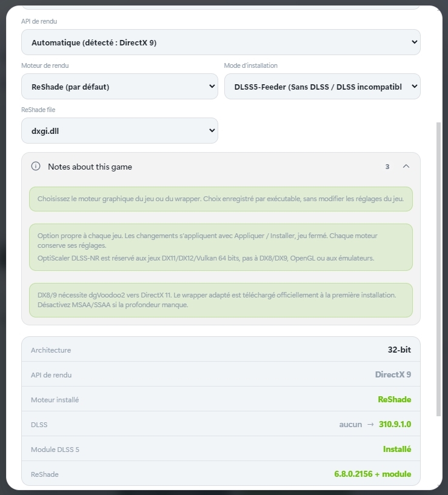The width and height of the screenshot is (448, 495).
Task: Click the Module DLSS 5 row label
Action: coord(55,450)
